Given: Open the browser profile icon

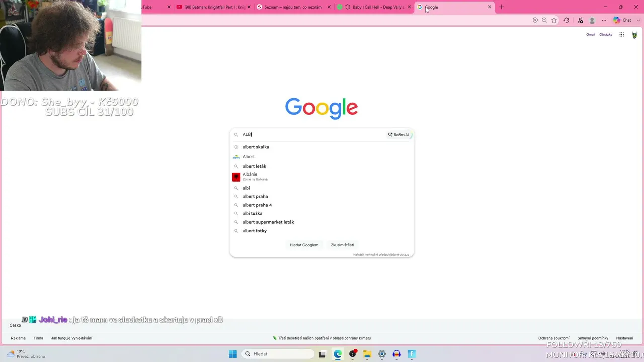Looking at the screenshot, I should coord(592,20).
